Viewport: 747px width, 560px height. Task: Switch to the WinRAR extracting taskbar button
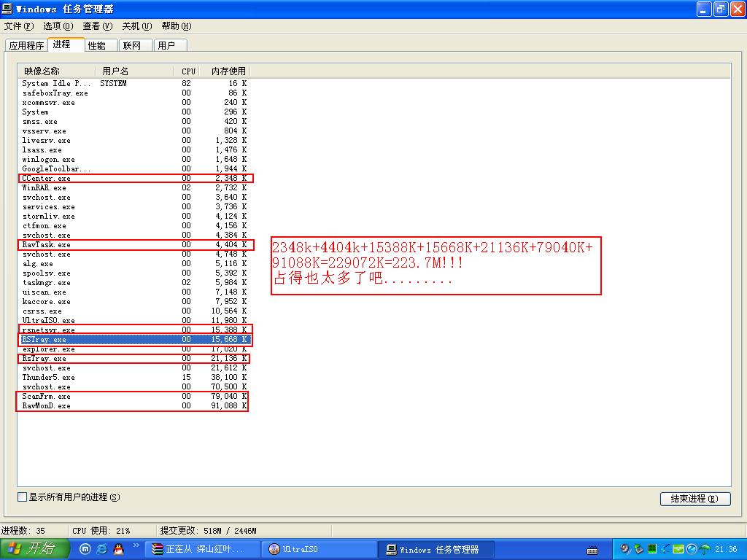[x=201, y=549]
